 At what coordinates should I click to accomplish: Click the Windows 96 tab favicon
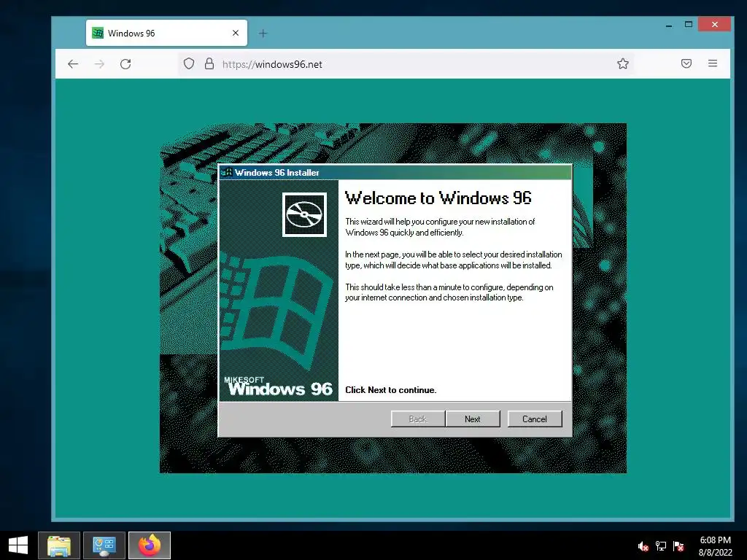(98, 33)
